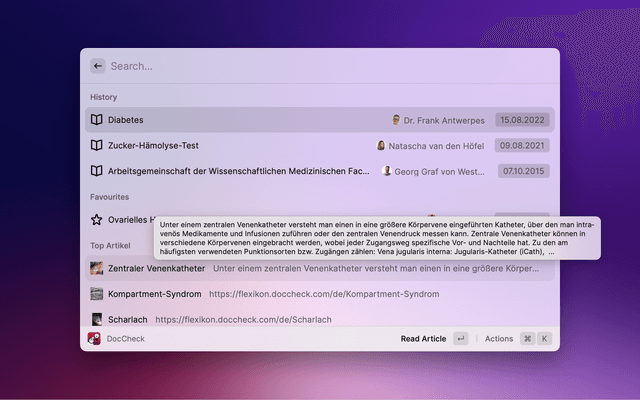Click the 09.08.2021 date tag

pos(522,145)
